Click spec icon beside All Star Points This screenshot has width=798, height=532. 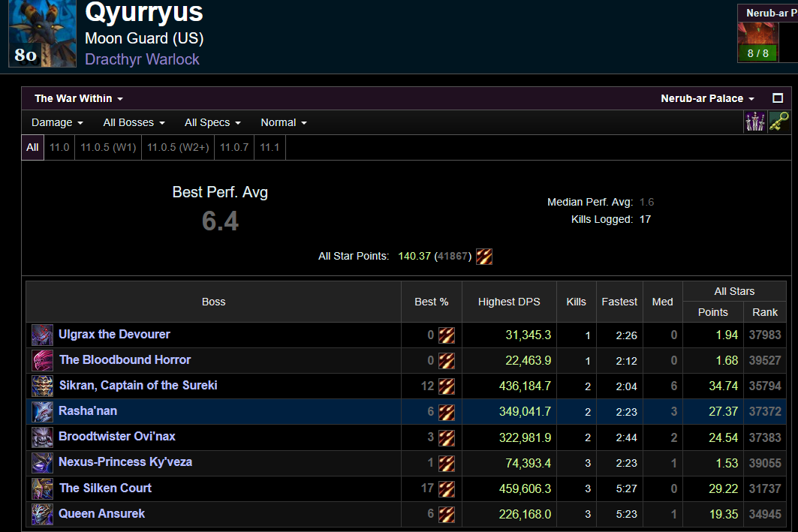tap(484, 257)
